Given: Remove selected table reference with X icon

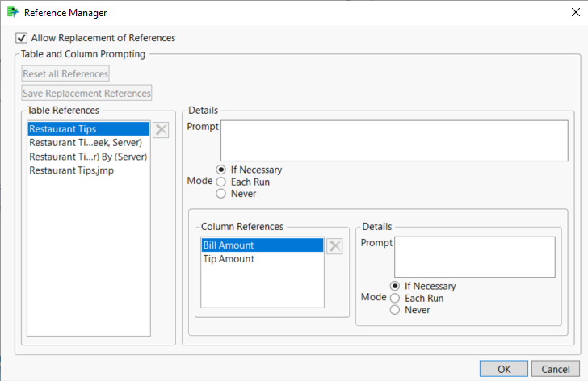Looking at the screenshot, I should 161,131.
